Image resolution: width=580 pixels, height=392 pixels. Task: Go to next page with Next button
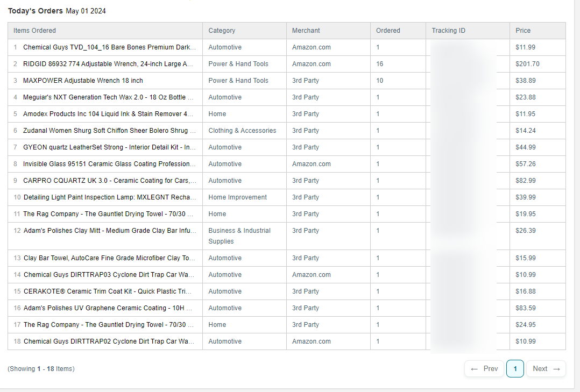coord(546,369)
